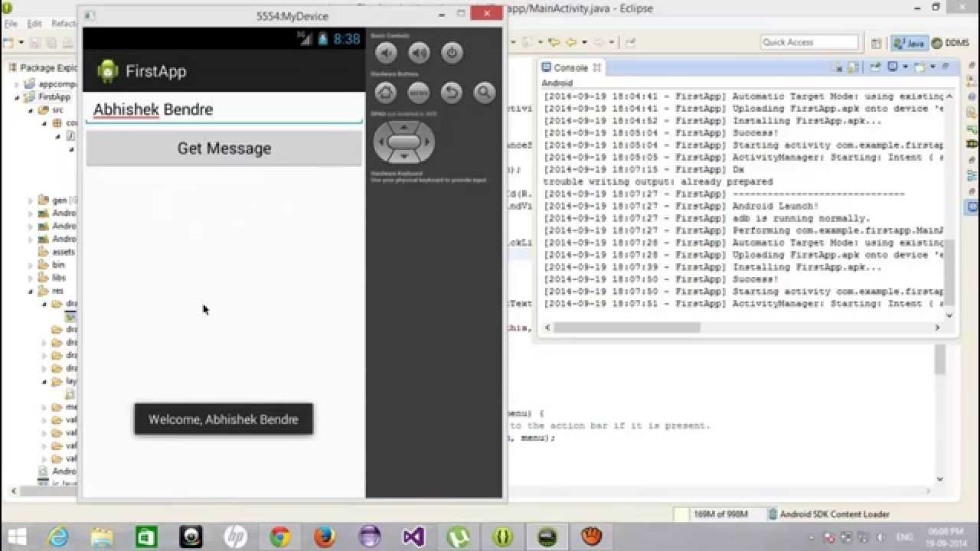Open File Explorer from the taskbar
Image resolution: width=980 pixels, height=551 pixels.
102,536
